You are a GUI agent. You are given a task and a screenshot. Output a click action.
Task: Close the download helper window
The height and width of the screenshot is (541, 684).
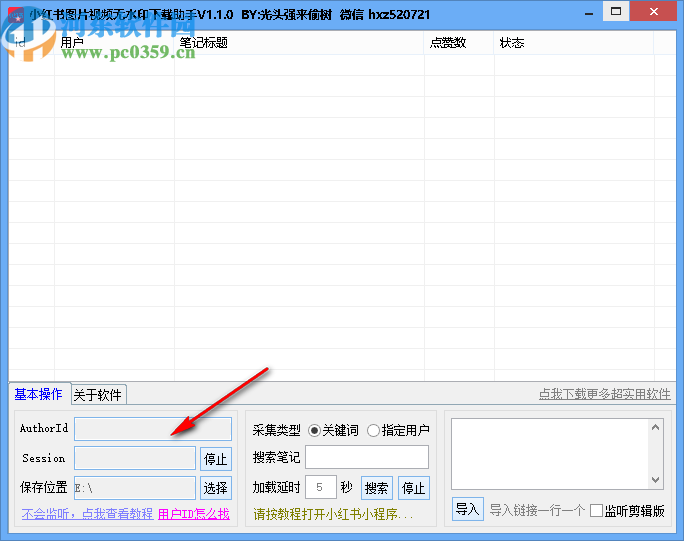[653, 11]
